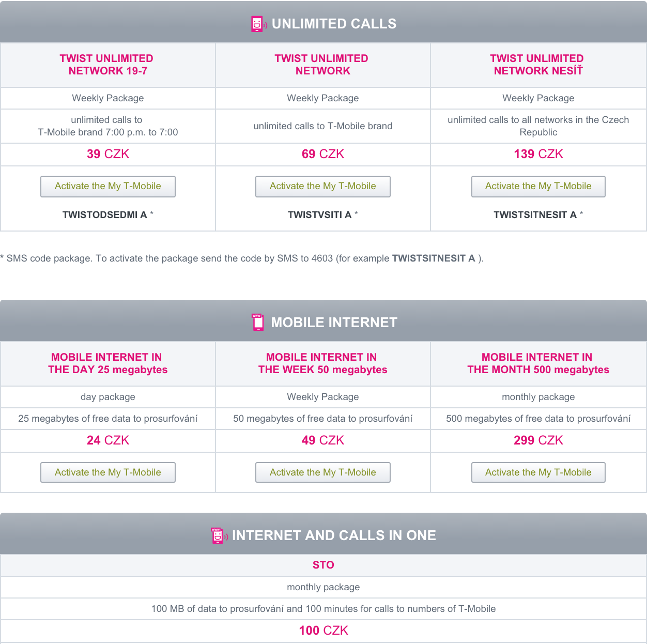Click the TWISTSITNESIT A code under the 139 CZK package
This screenshot has height=644, width=647.
coord(535,214)
